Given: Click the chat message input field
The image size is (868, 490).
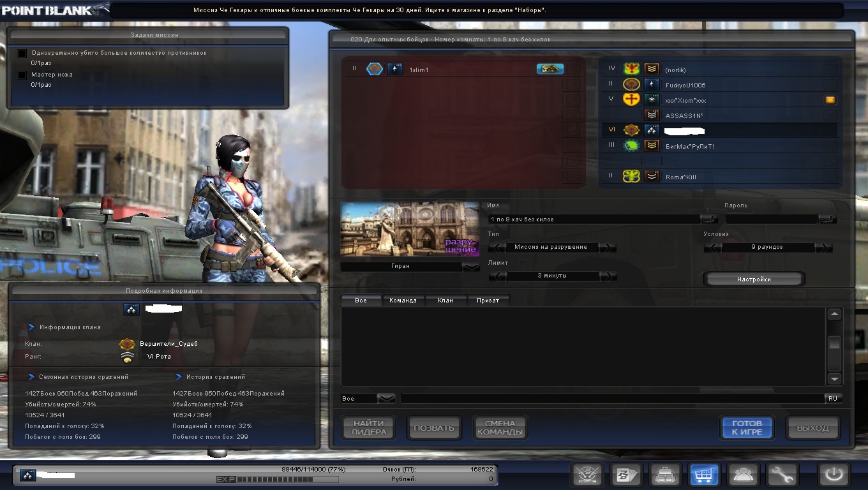Looking at the screenshot, I should coord(613,398).
